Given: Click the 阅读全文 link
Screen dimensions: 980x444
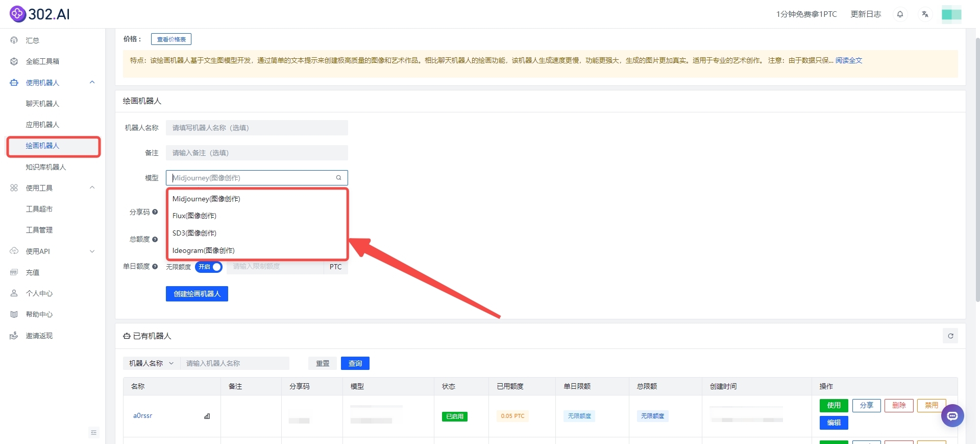Looking at the screenshot, I should pyautogui.click(x=849, y=60).
